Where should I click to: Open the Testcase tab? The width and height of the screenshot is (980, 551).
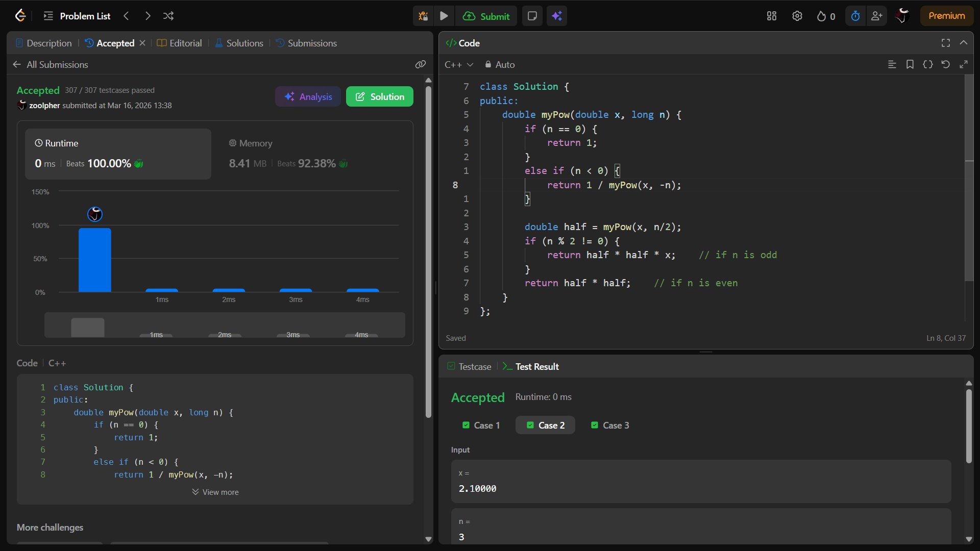pos(469,366)
